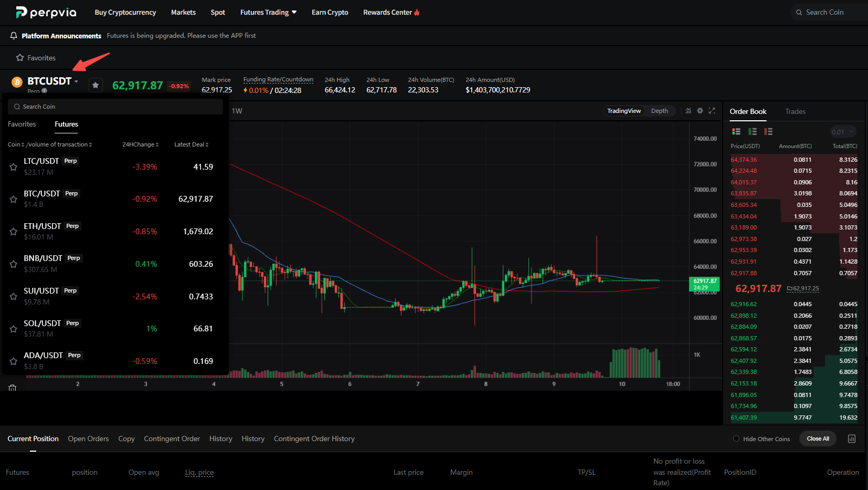The height and width of the screenshot is (490, 868).
Task: Open the position calculator icon beside Close All
Action: (852, 439)
